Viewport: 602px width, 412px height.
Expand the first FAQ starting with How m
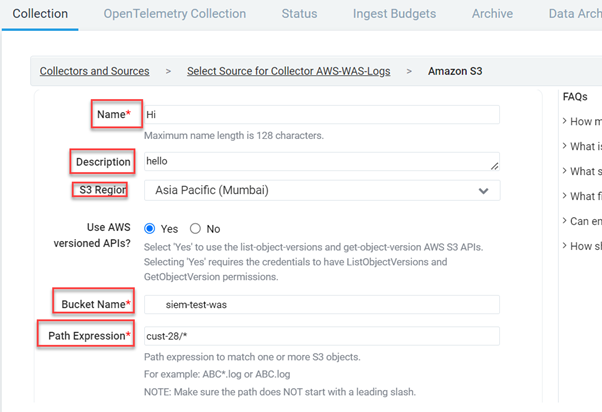point(582,121)
